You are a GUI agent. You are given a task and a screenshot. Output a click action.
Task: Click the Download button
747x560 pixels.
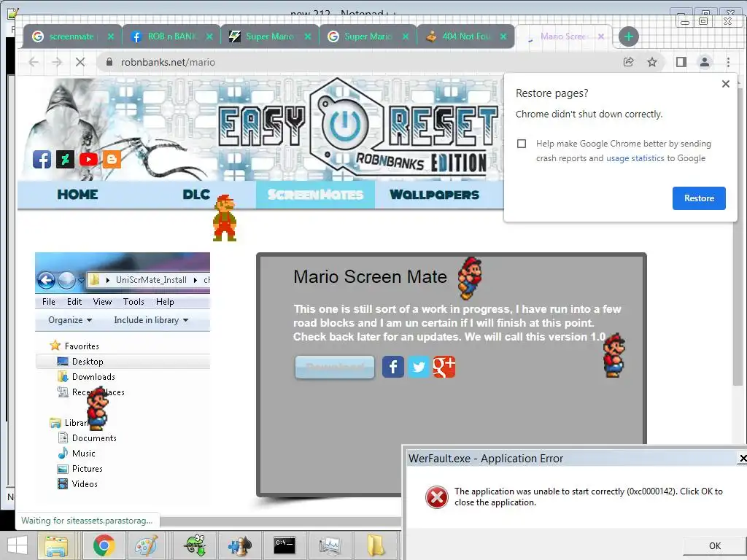[334, 367]
